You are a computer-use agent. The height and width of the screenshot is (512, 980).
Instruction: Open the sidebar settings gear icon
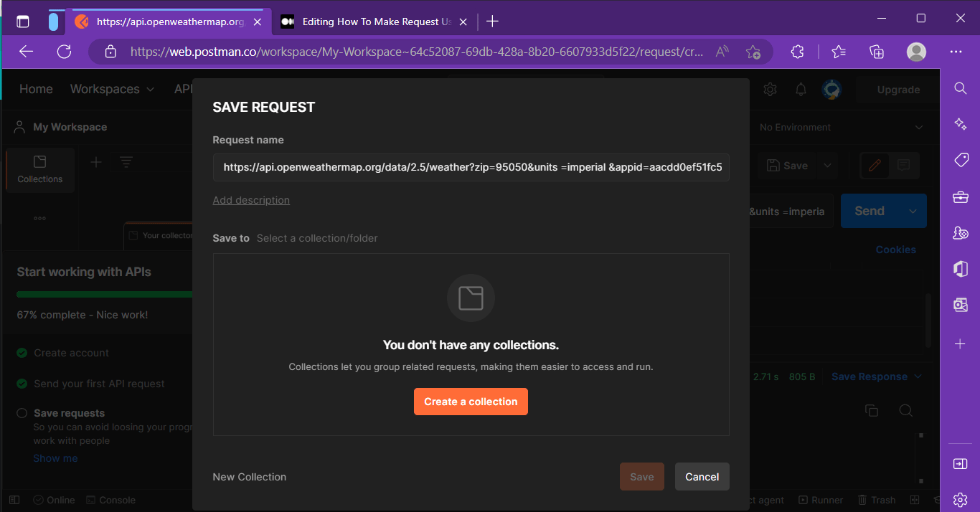[961, 499]
